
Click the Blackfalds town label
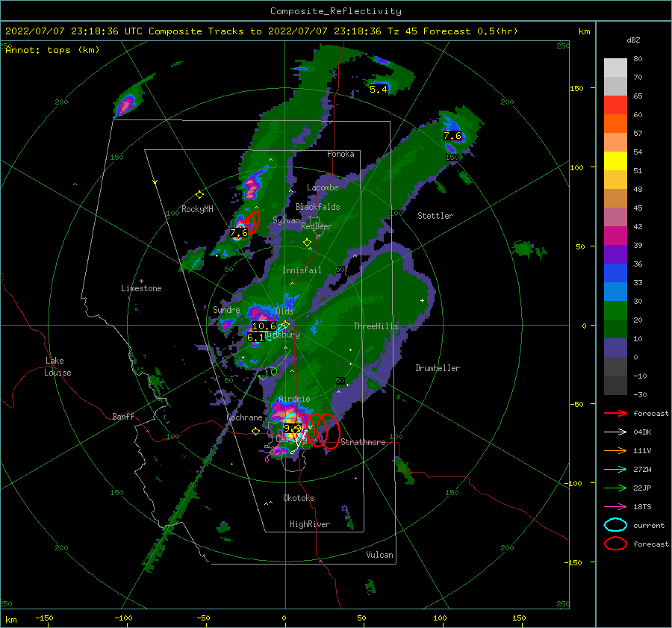[x=317, y=207]
